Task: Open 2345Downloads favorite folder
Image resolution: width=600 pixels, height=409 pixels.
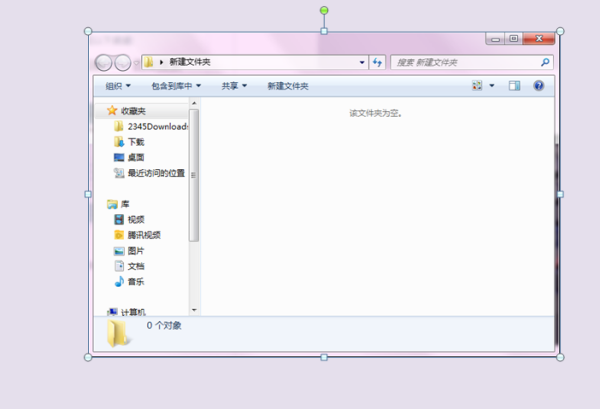Action: click(158, 127)
